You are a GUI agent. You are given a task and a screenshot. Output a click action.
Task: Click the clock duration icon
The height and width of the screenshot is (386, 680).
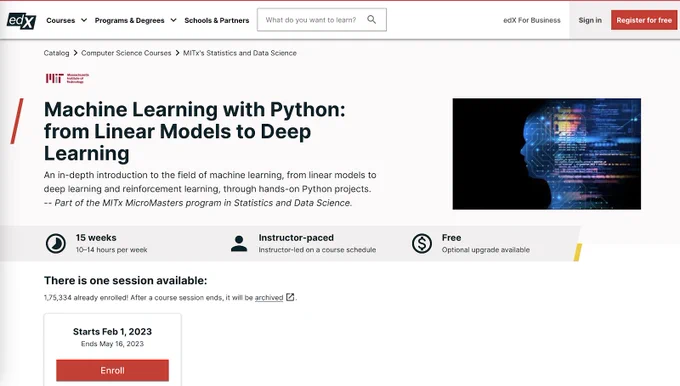[x=56, y=243]
